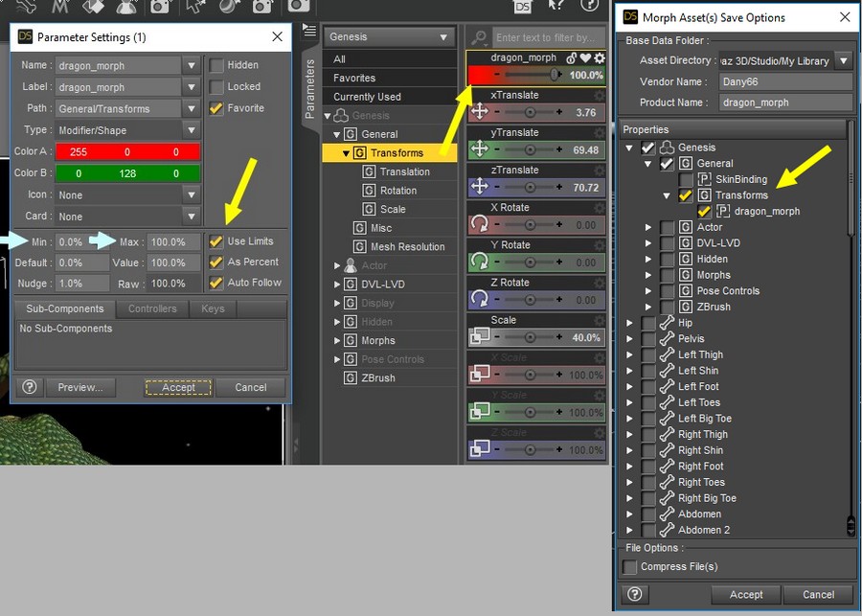Toggle the As Percent checkbox

[x=216, y=262]
